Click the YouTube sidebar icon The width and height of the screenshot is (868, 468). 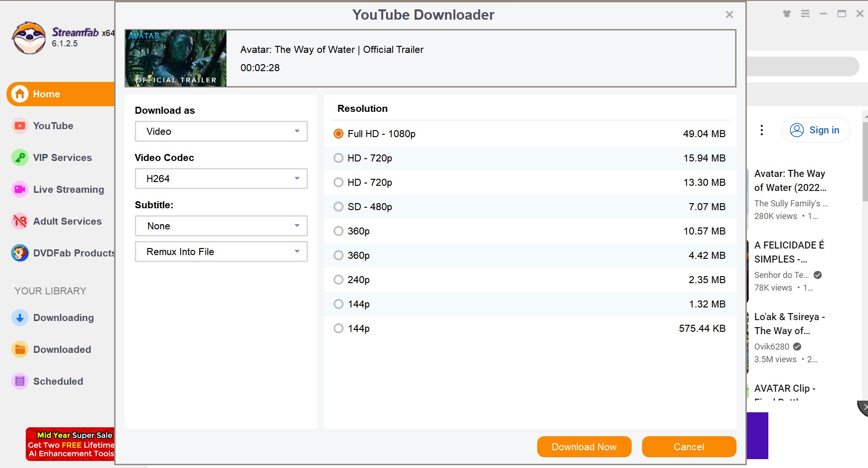pos(20,126)
